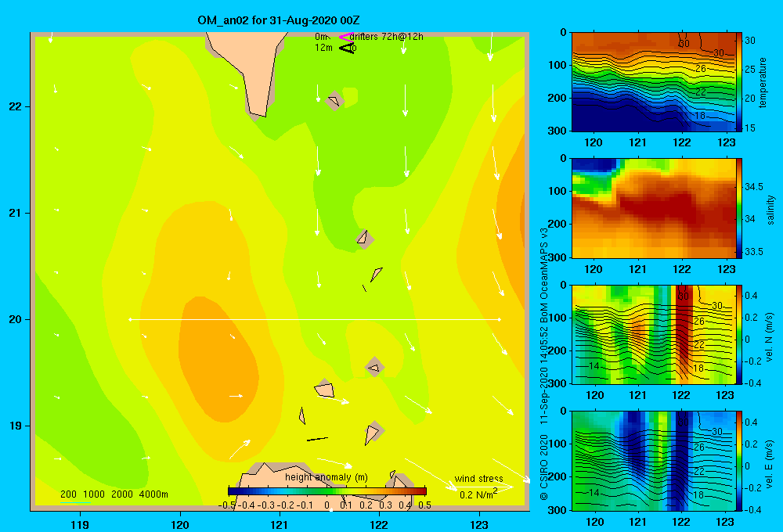
Task: Click longitude label 122 under main map
Action: click(x=380, y=525)
